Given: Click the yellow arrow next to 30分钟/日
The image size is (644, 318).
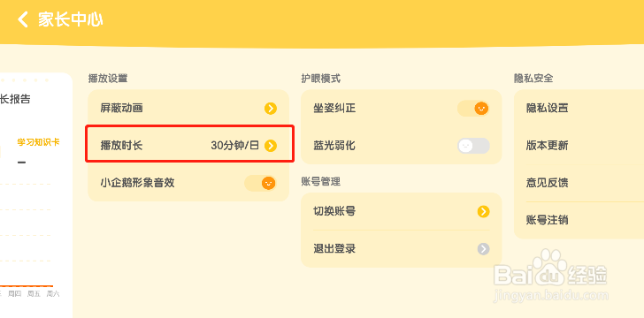Looking at the screenshot, I should click(x=271, y=146).
